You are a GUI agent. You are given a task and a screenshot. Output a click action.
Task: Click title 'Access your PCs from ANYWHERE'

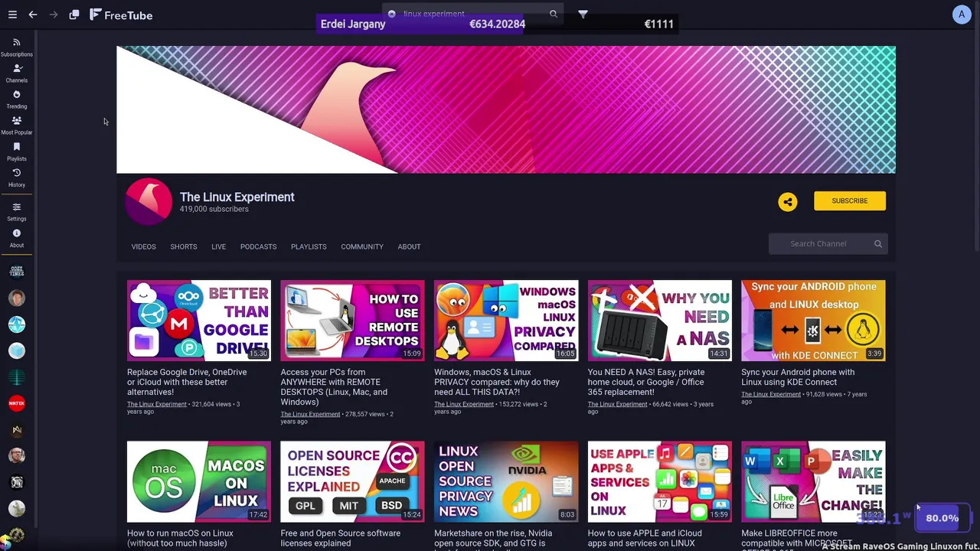pyautogui.click(x=334, y=386)
